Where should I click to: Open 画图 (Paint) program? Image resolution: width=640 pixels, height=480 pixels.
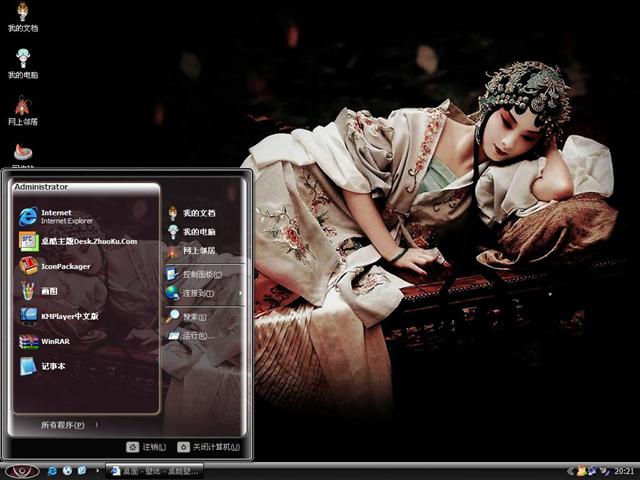coord(50,291)
